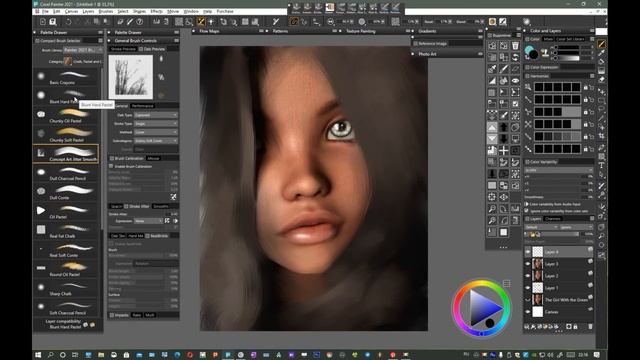This screenshot has height=360, width=640.
Task: Select the Crop tool in the toolbox
Action: (x=601, y=136)
